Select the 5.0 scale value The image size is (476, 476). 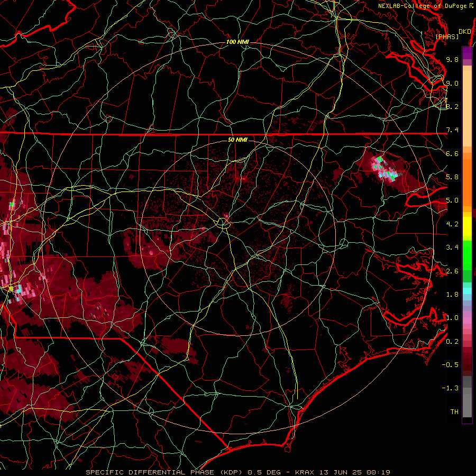pos(452,200)
